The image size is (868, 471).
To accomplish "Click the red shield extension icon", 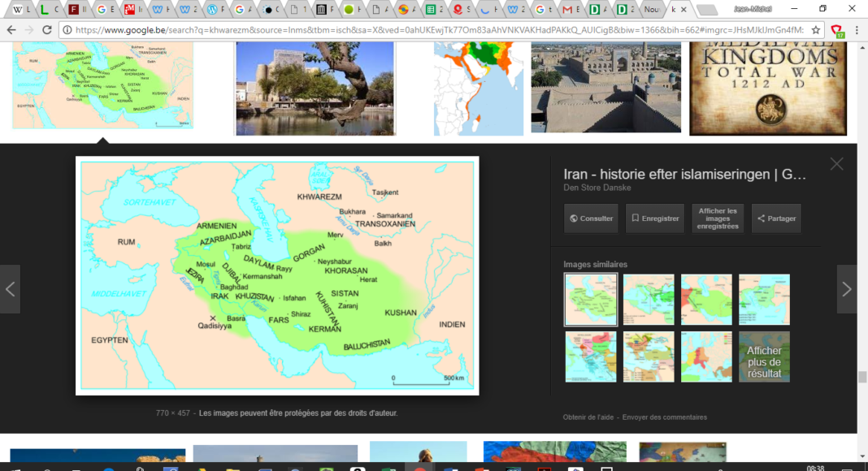I will click(x=838, y=31).
